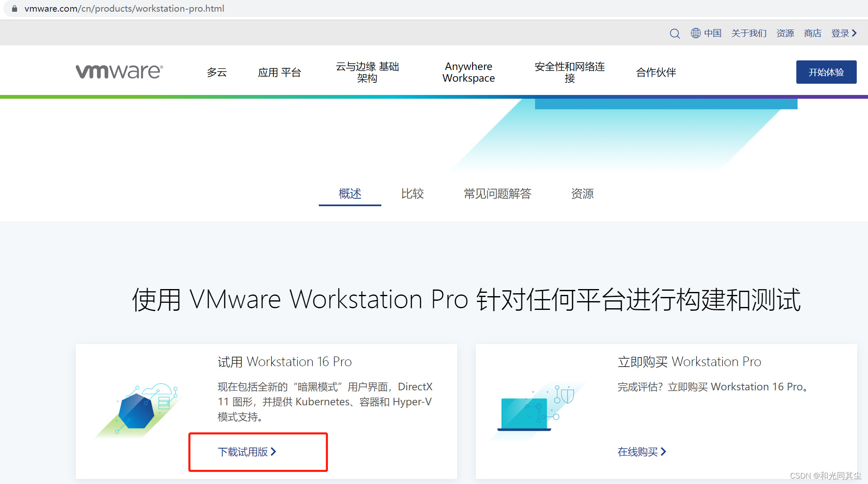Switch to the 比较 tab
The height and width of the screenshot is (484, 868).
pos(413,194)
